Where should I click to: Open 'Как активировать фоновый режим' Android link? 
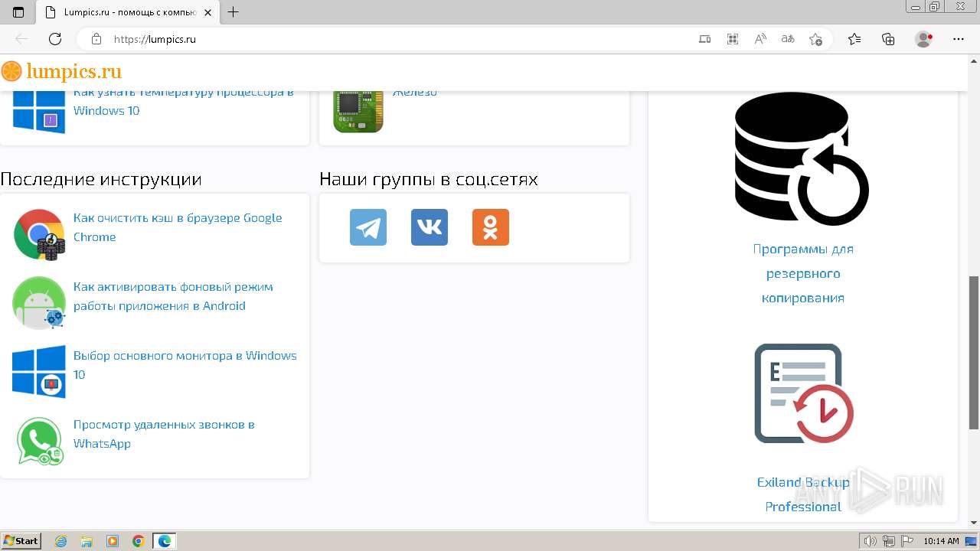173,296
